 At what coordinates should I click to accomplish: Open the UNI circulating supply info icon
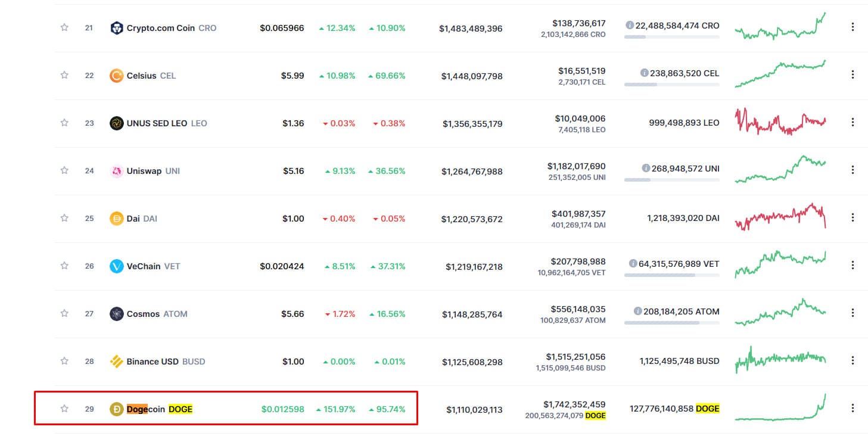coord(646,169)
